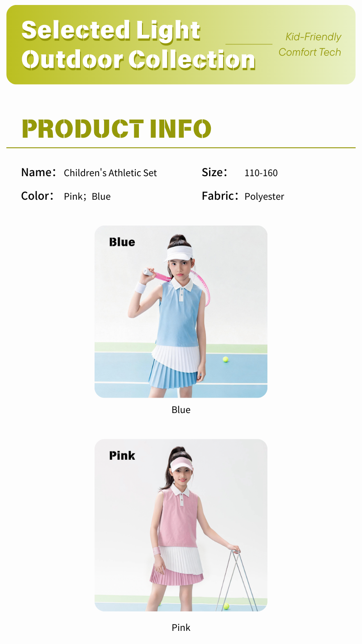Click the PRODUCT INFO heading
Image resolution: width=362 pixels, height=644 pixels.
pos(116,129)
